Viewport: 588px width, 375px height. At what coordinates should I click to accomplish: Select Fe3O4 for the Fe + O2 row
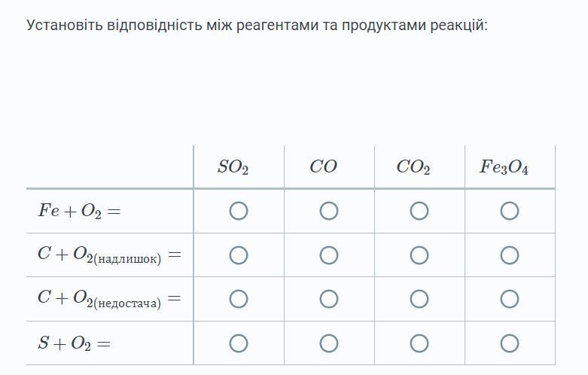coord(510,211)
